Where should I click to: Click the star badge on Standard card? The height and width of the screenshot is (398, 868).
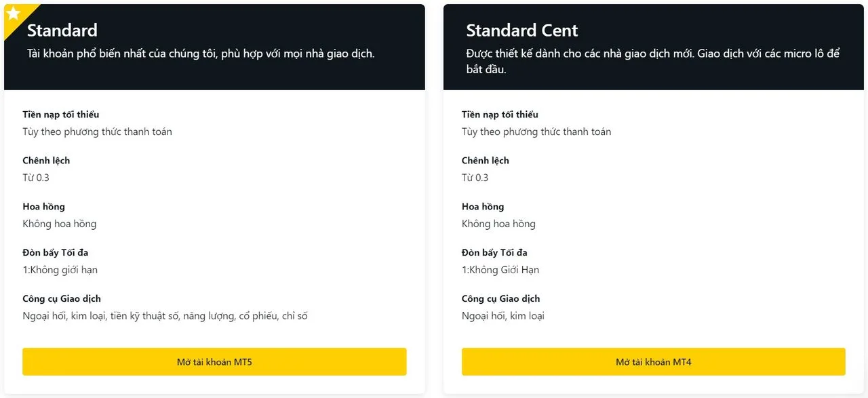click(x=13, y=14)
